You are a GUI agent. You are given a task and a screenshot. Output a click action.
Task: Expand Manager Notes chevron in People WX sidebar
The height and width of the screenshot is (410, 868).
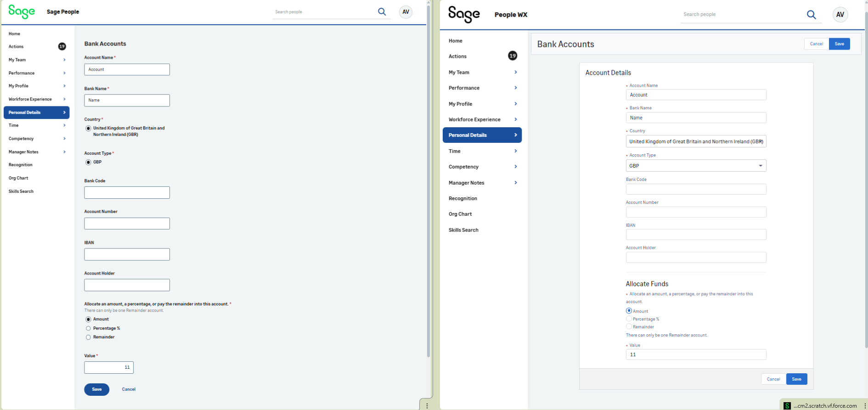click(516, 183)
